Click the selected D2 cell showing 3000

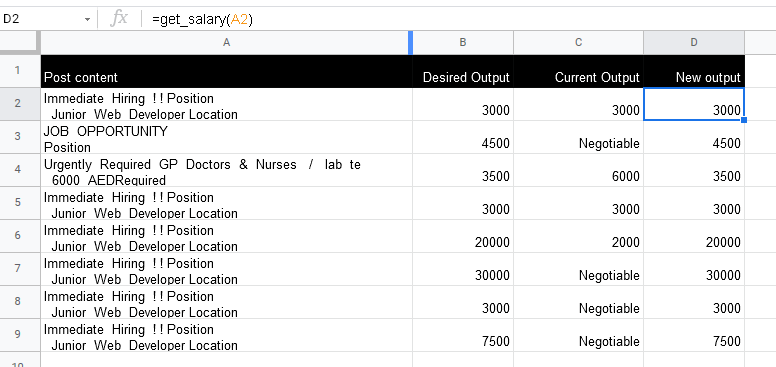coord(694,104)
